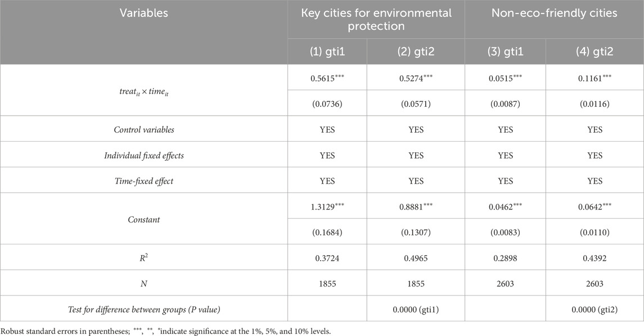This screenshot has width=644, height=336.
Task: Click the 'Time-fixed effect' row label
Action: click(143, 181)
